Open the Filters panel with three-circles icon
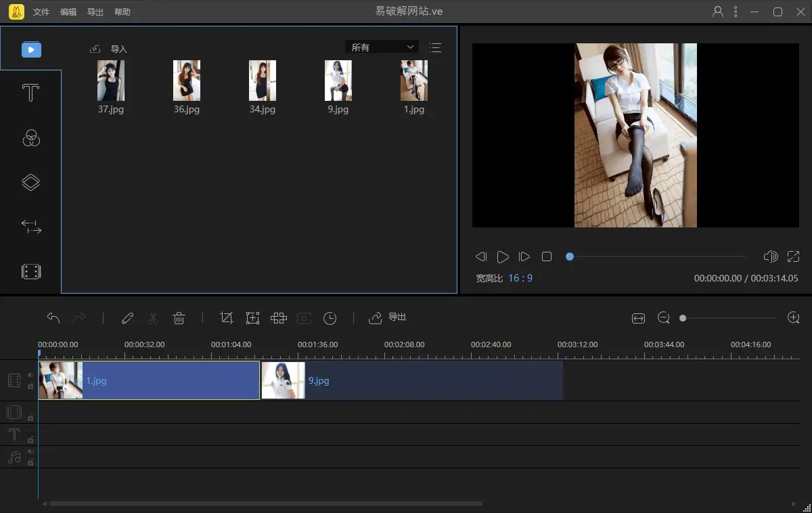 31,138
